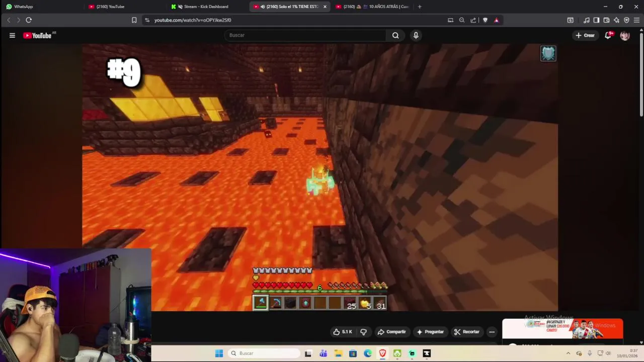Open the three-dot more actions menu
The width and height of the screenshot is (644, 362).
492,332
